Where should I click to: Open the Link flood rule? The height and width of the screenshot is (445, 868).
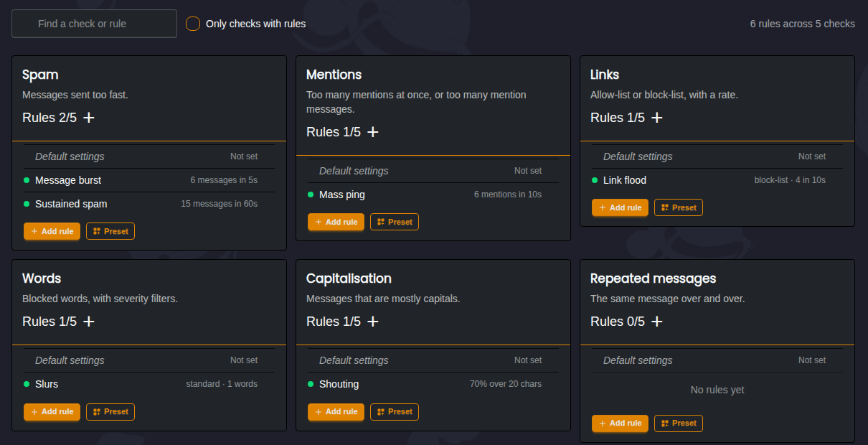point(717,180)
